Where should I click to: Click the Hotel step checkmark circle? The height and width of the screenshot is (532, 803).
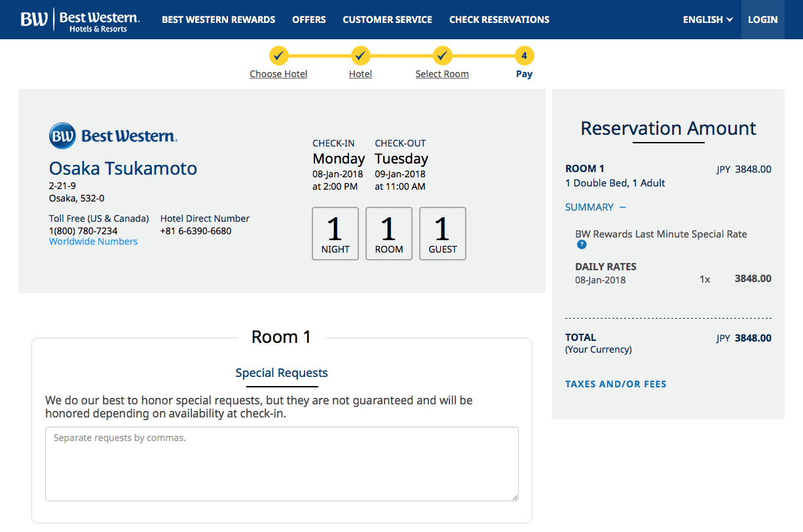click(360, 56)
